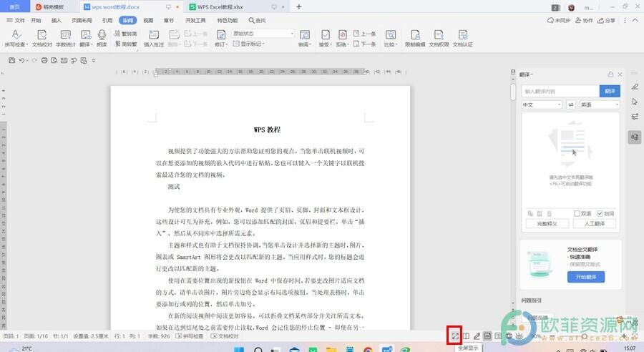The height and width of the screenshot is (352, 644).
Task: Switch to the 页面布局 tab
Action: 82,20
